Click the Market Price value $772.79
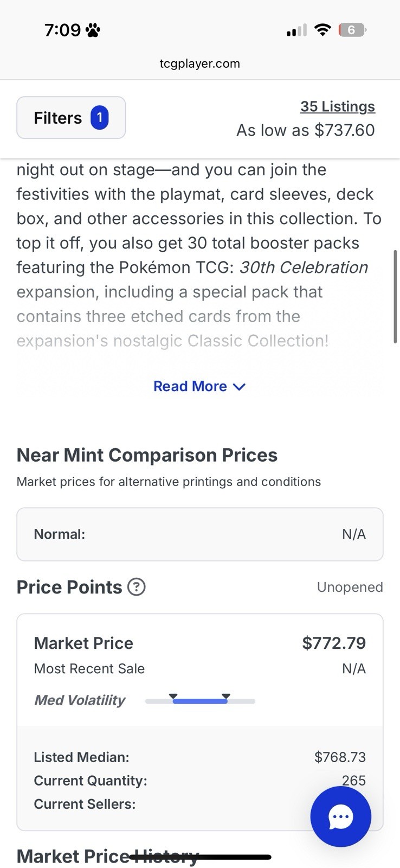This screenshot has height=868, width=400. click(334, 643)
